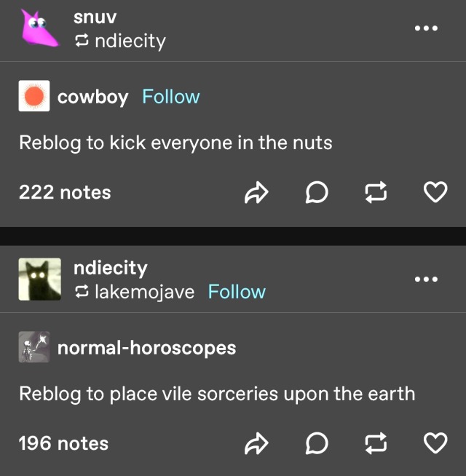Screen dimensions: 466x476
Task: Open replies on the 222 notes post
Action: point(317,192)
